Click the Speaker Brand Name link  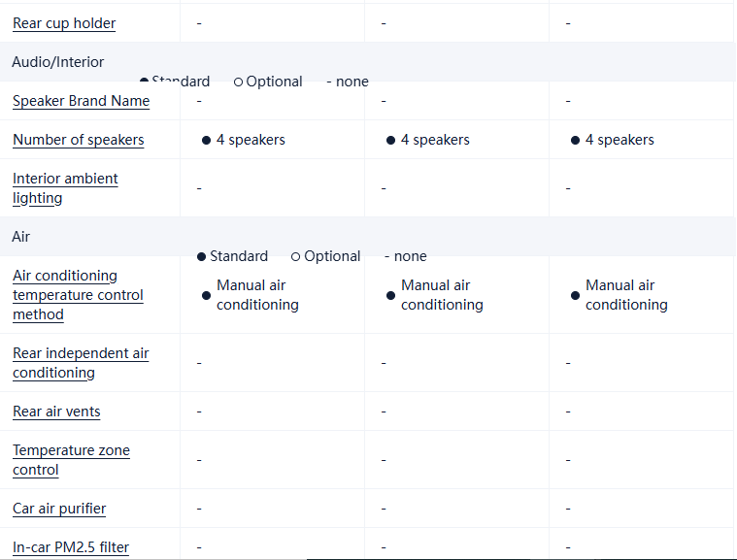coord(81,101)
